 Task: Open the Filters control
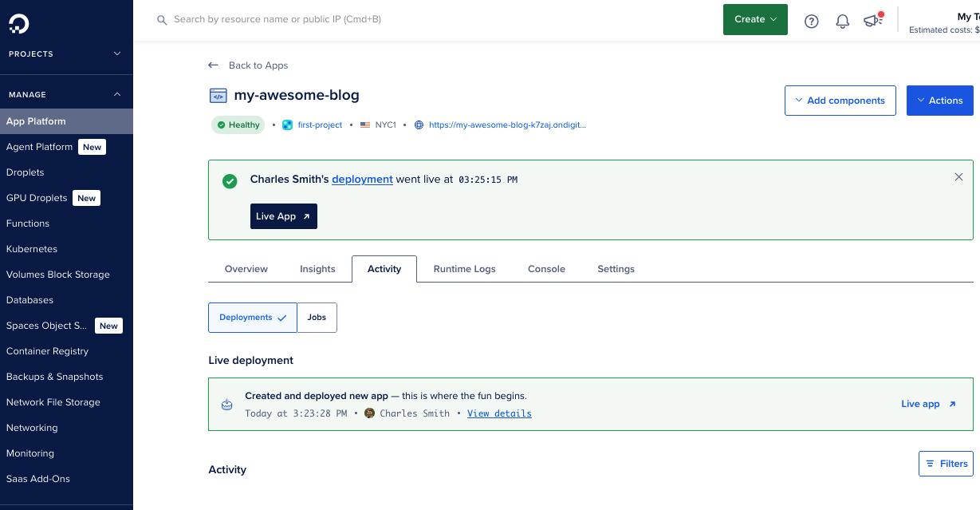coord(946,463)
